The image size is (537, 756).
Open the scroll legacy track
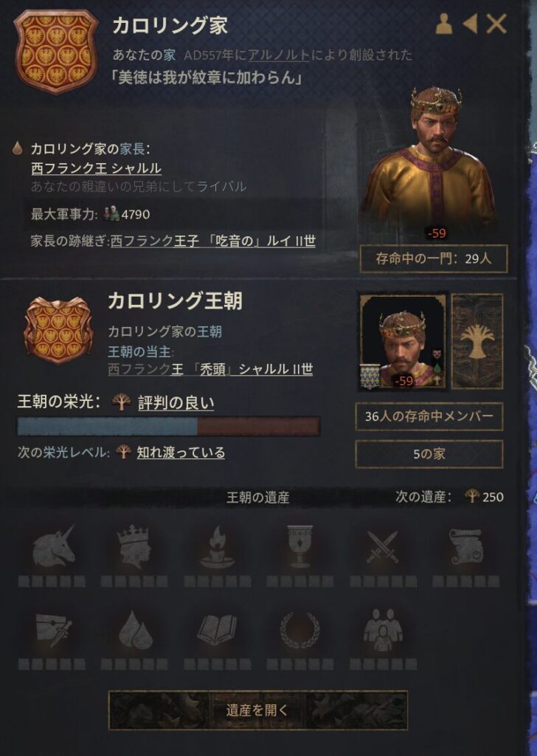tap(465, 546)
